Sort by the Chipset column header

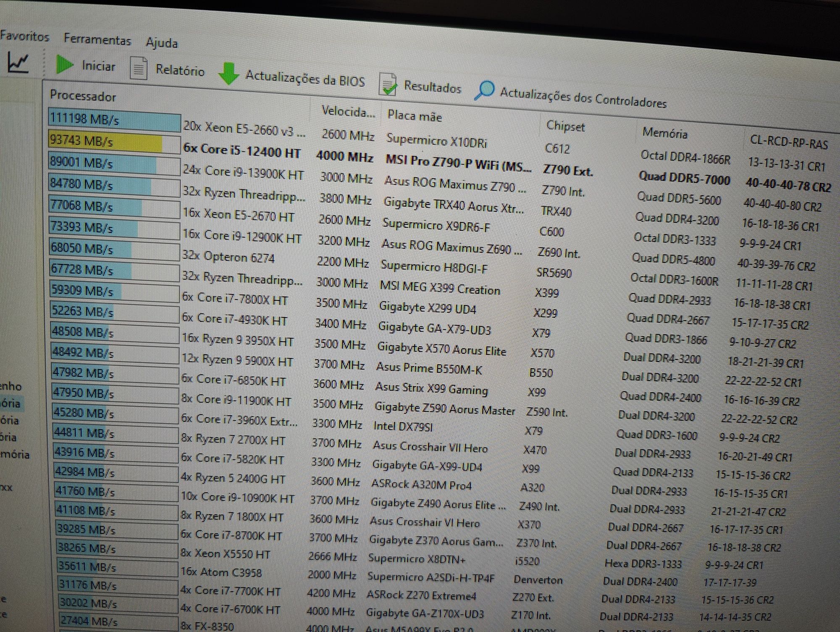(x=565, y=126)
